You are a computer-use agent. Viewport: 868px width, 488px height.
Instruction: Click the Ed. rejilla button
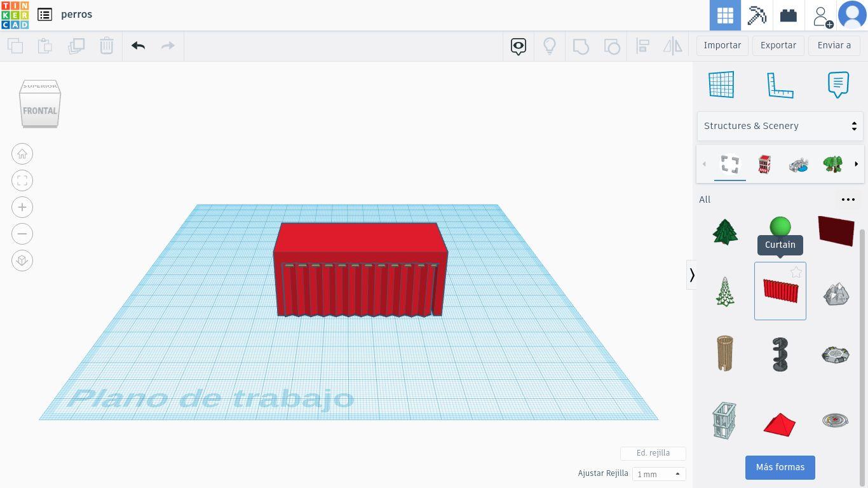(653, 453)
